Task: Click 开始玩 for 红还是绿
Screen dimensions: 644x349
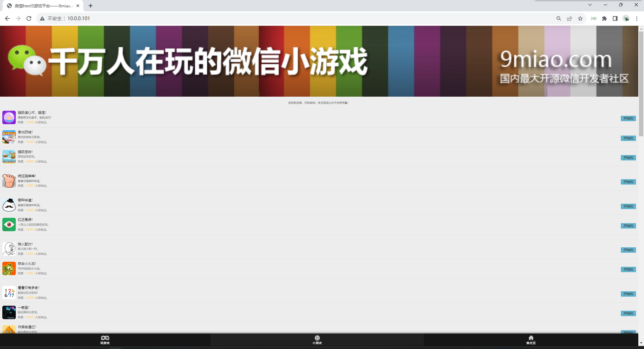Action: 628,226
